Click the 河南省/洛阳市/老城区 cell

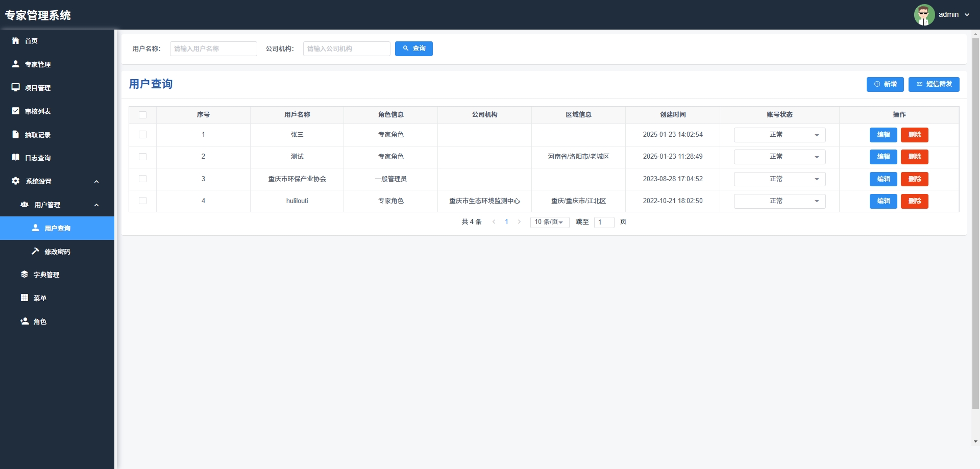click(578, 157)
